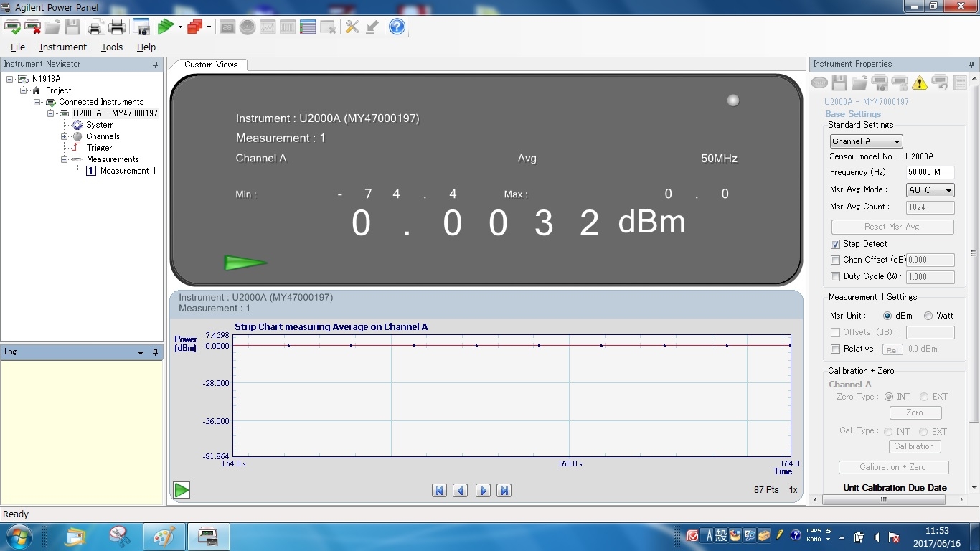Collapse the Connected Instruments tree node
The width and height of the screenshot is (980, 551).
[37, 102]
